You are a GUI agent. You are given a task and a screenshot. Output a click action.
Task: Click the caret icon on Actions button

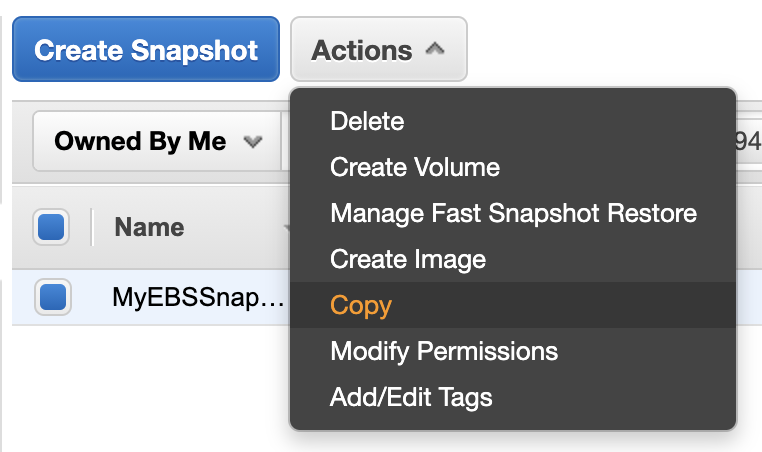(x=435, y=49)
